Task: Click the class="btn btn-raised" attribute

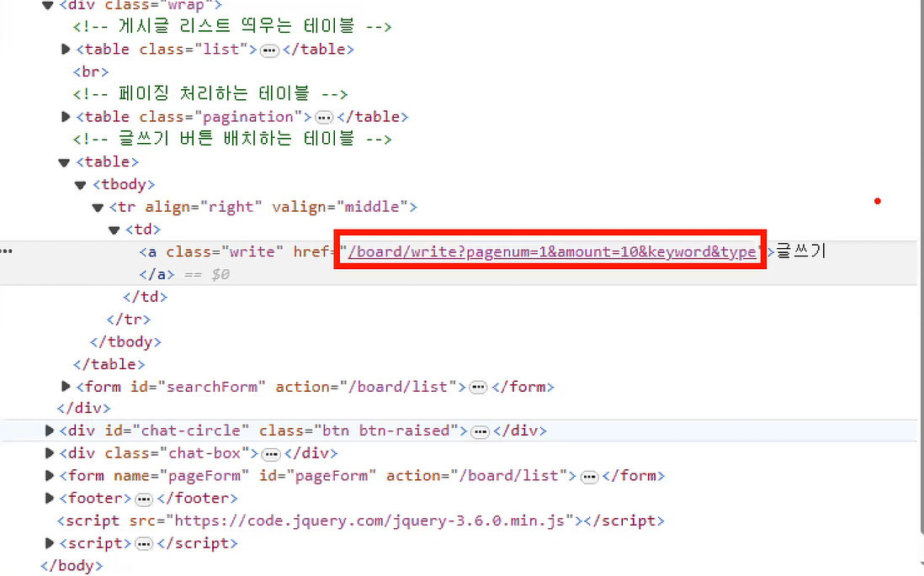Action: coord(358,431)
